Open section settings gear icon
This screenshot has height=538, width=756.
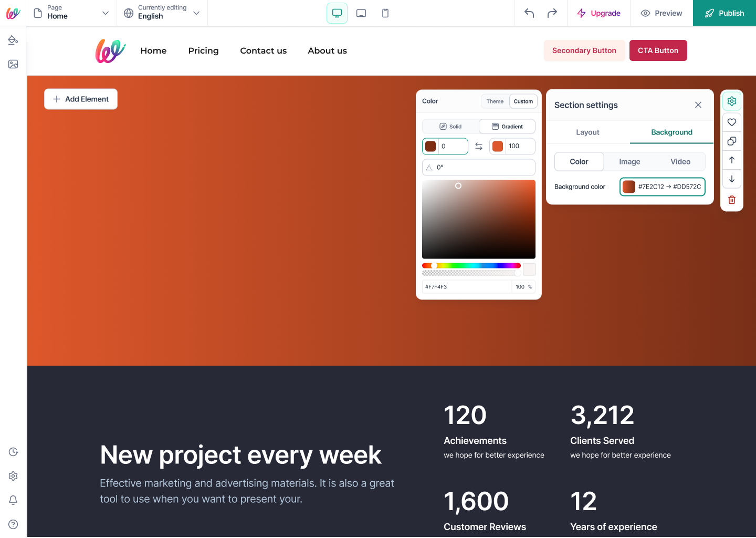[732, 101]
